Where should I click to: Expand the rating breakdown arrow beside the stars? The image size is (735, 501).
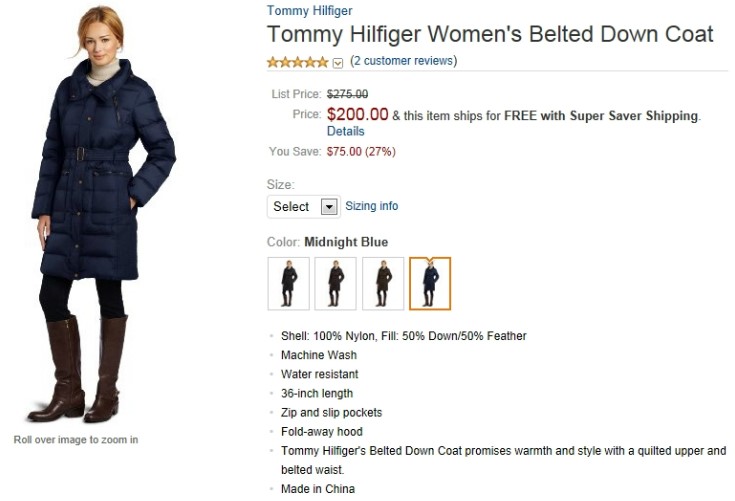[338, 62]
